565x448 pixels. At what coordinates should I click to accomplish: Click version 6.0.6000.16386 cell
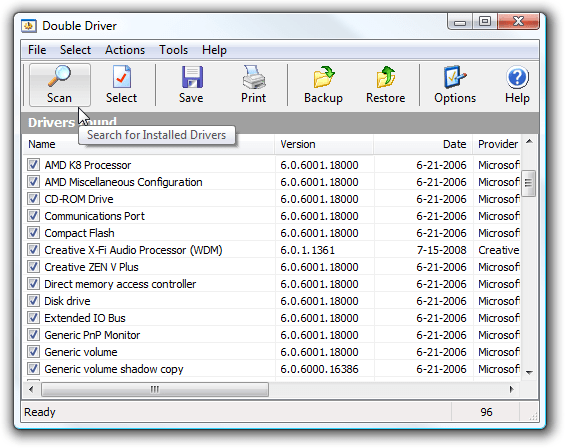(x=320, y=369)
